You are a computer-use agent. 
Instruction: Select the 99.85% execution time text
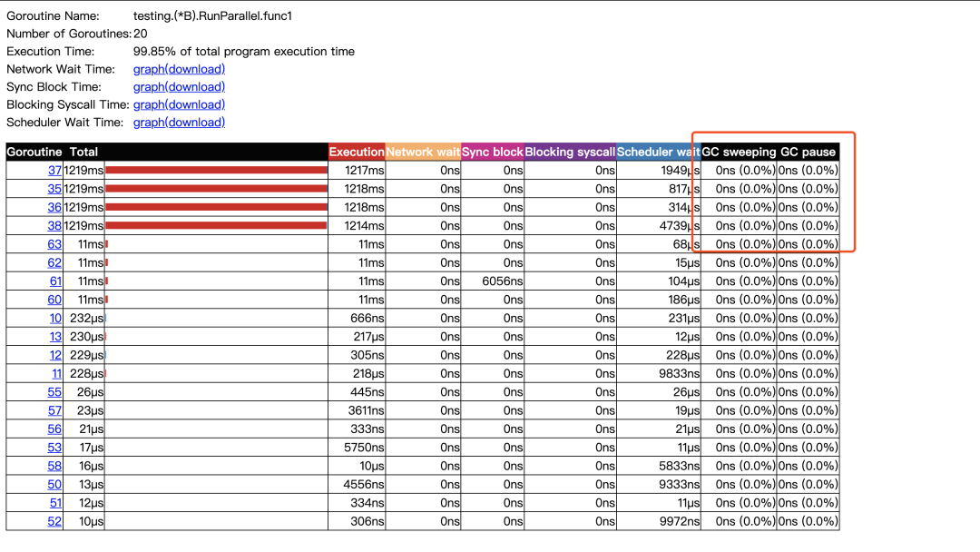pos(244,51)
